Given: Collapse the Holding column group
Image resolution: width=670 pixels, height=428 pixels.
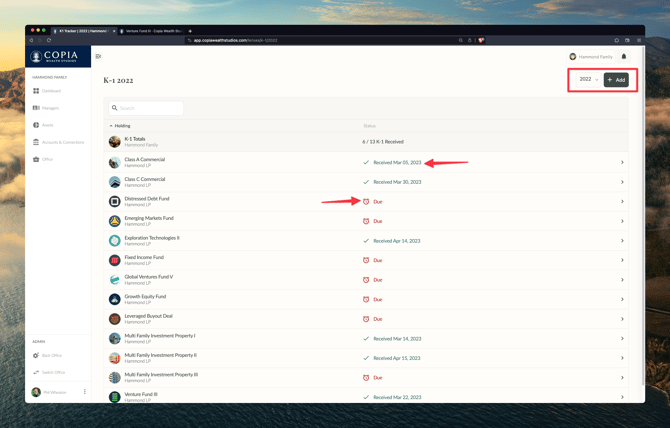Looking at the screenshot, I should click(111, 126).
